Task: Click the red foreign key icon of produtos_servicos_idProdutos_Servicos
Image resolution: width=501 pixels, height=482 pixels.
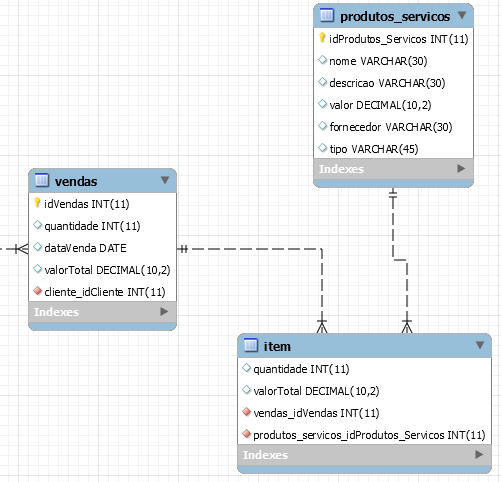Action: 247,434
